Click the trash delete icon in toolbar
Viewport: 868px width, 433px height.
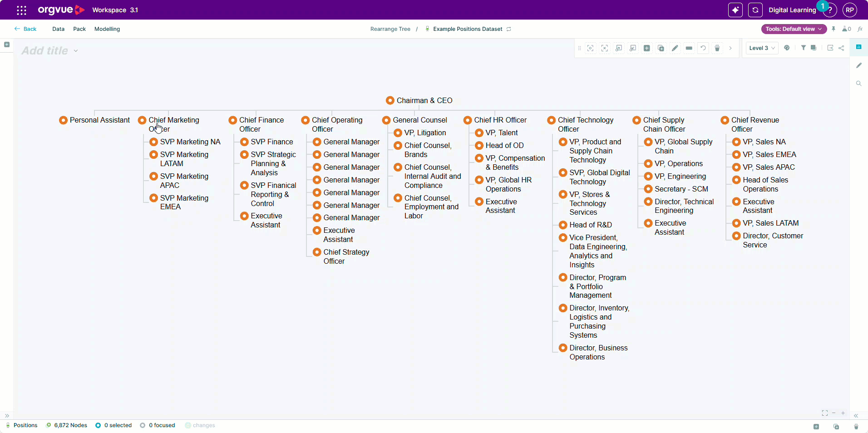(717, 48)
